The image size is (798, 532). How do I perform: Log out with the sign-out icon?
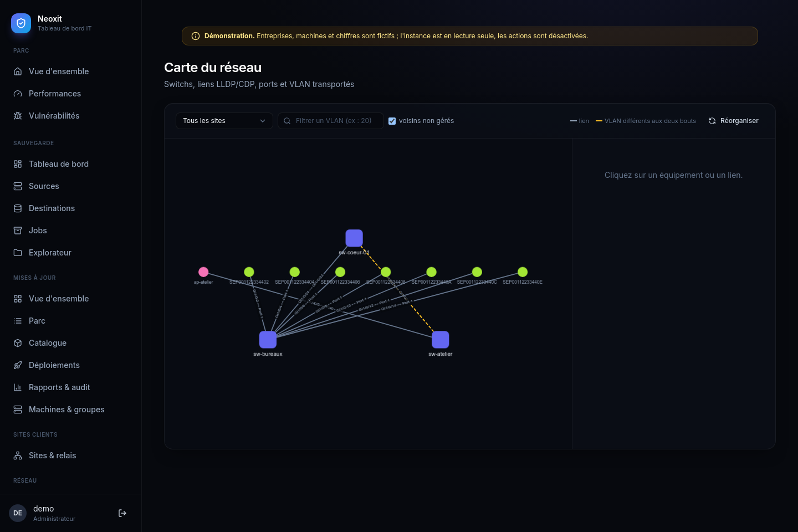tap(122, 513)
